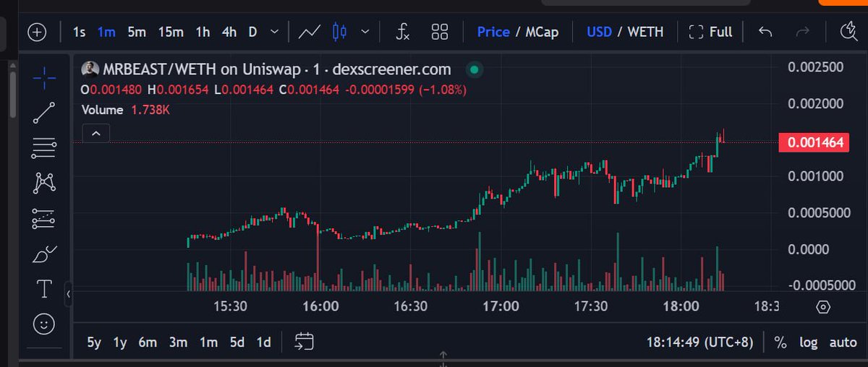Select the candlestick chart type icon
The height and width of the screenshot is (367, 868).
tap(340, 32)
